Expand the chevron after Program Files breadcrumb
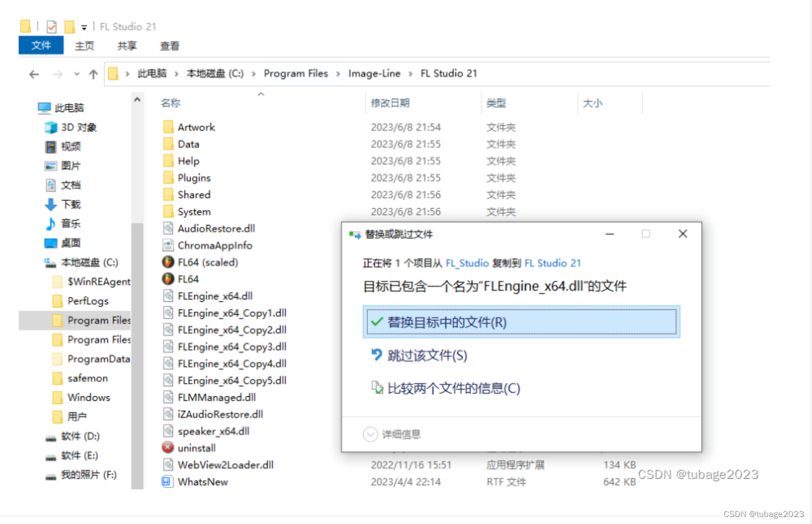This screenshot has width=812, height=524. pos(338,74)
